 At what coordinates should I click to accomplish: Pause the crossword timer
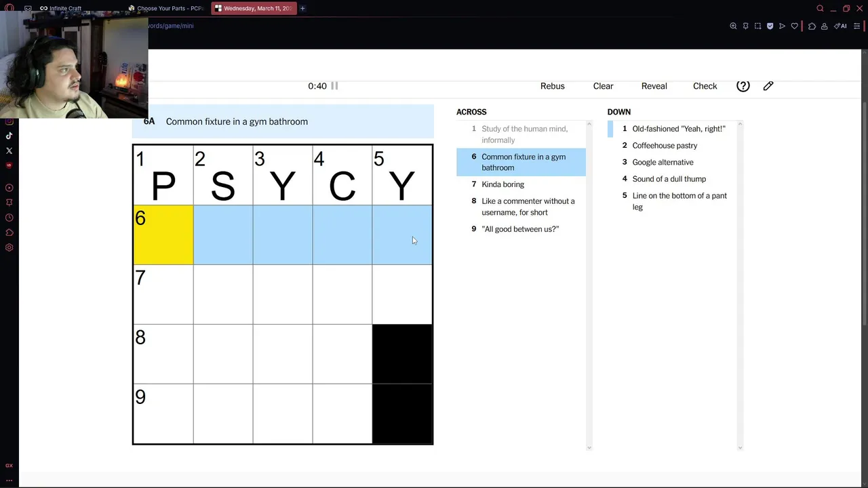click(x=334, y=86)
